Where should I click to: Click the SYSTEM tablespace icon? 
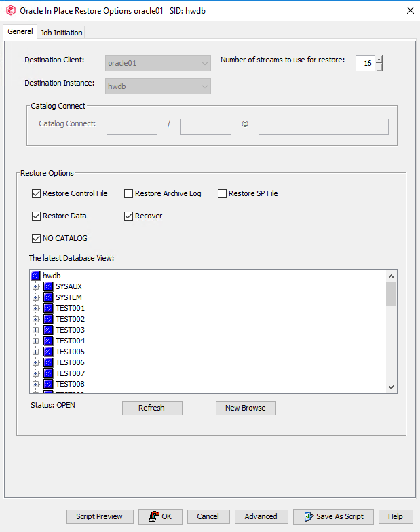(48, 297)
